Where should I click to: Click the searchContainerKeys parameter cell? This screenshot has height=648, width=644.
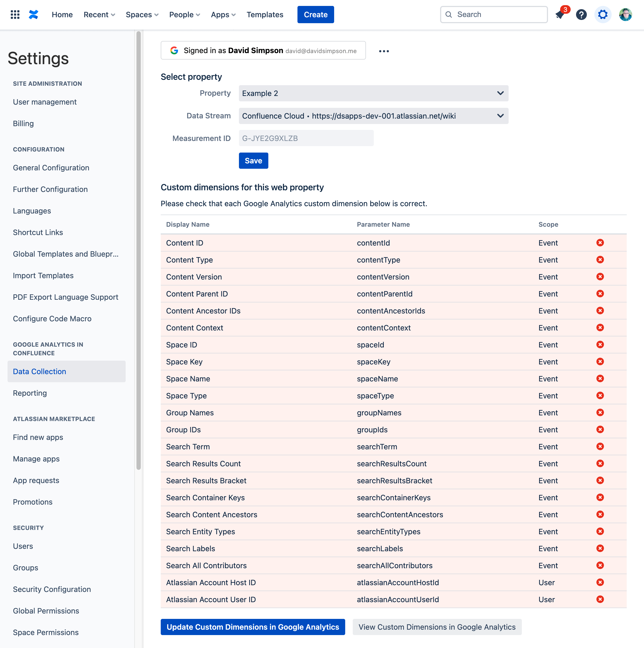tap(394, 497)
